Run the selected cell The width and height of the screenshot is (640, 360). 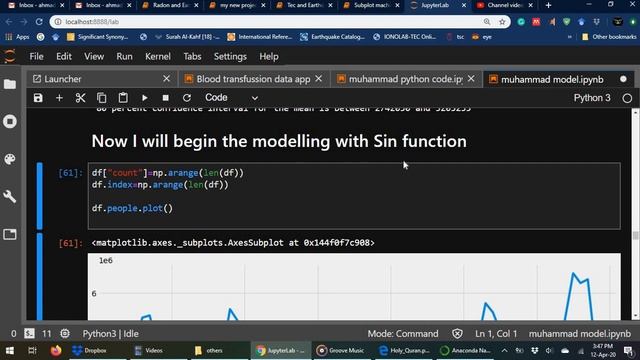[144, 98]
